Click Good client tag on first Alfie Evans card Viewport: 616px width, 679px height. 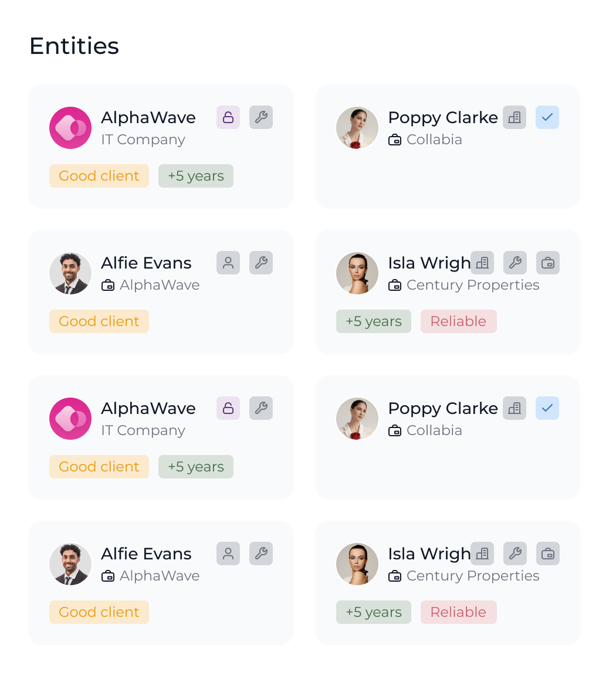99,321
